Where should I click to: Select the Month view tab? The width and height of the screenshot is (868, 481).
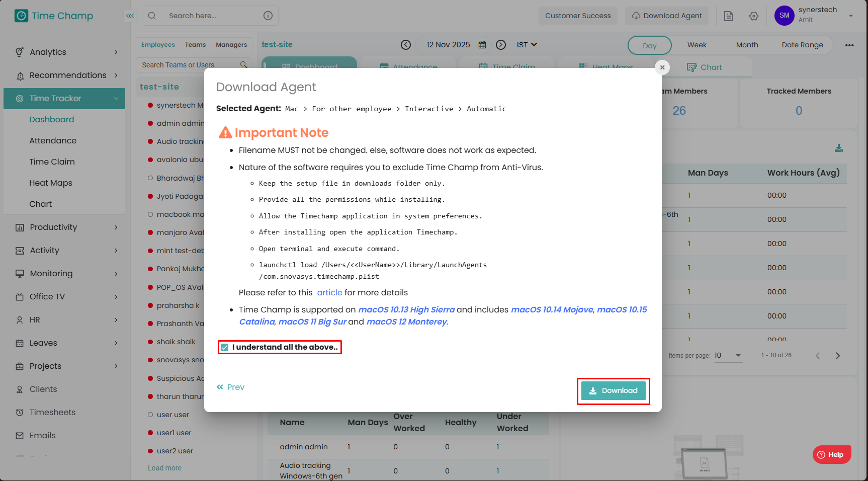pyautogui.click(x=747, y=45)
